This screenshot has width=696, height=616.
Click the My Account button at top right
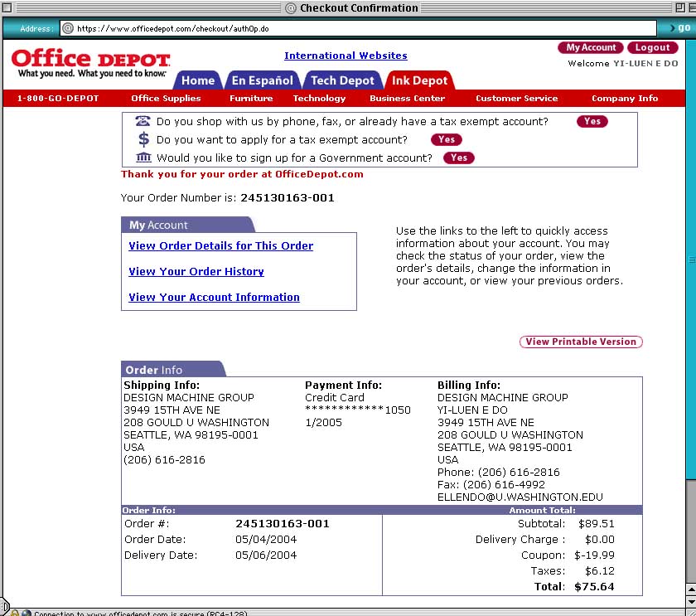click(591, 47)
